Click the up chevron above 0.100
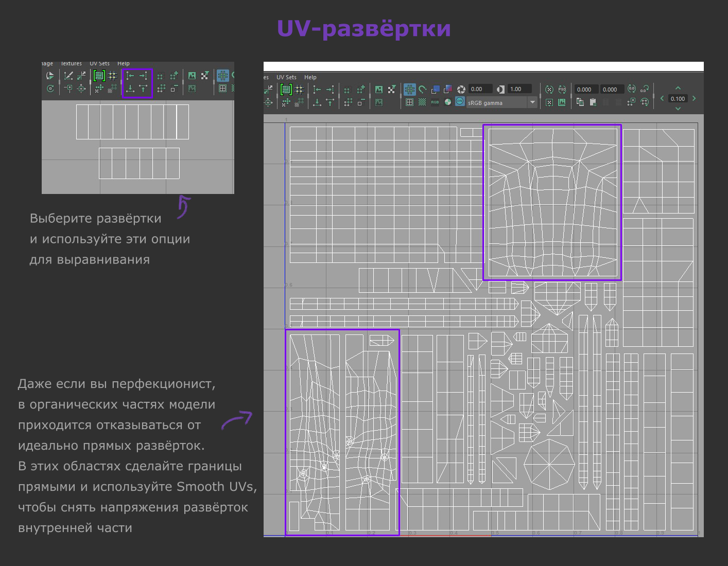The height and width of the screenshot is (566, 728). pyautogui.click(x=678, y=89)
